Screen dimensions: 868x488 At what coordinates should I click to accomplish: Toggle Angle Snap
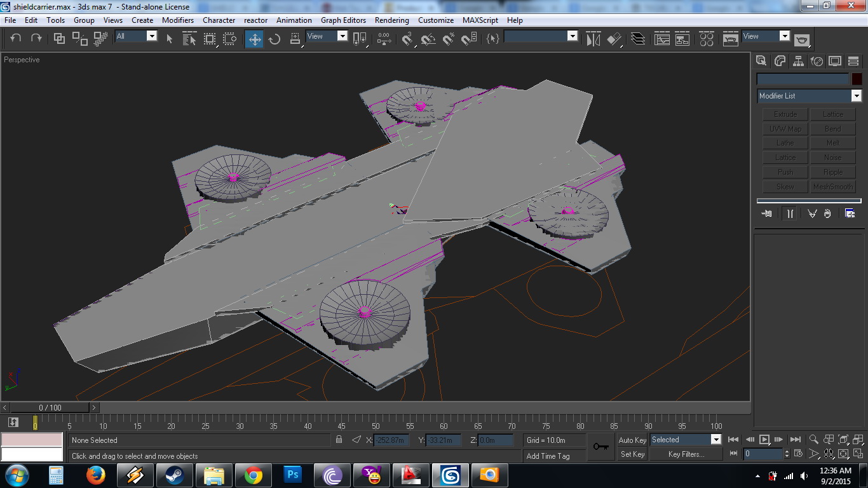428,39
